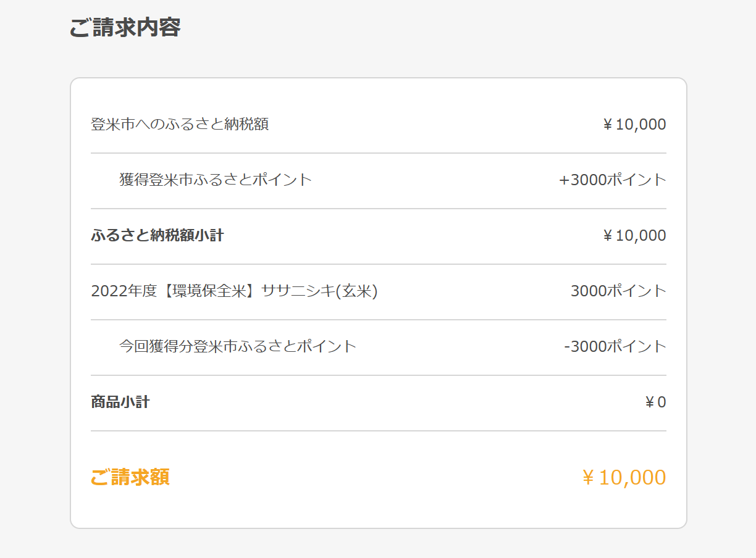Click the subtotal ¥10,000 amount
This screenshot has width=756, height=558.
[634, 236]
